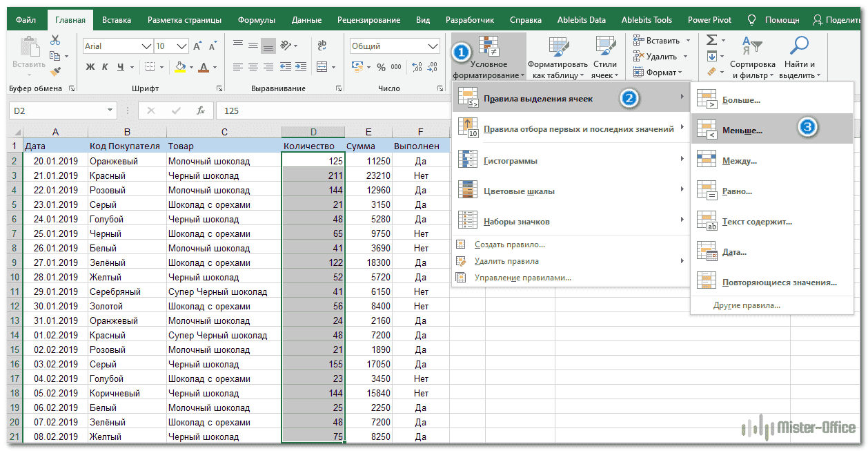The image size is (868, 451).
Task: Expand the number format dropdown 'Общий'
Action: 433,46
